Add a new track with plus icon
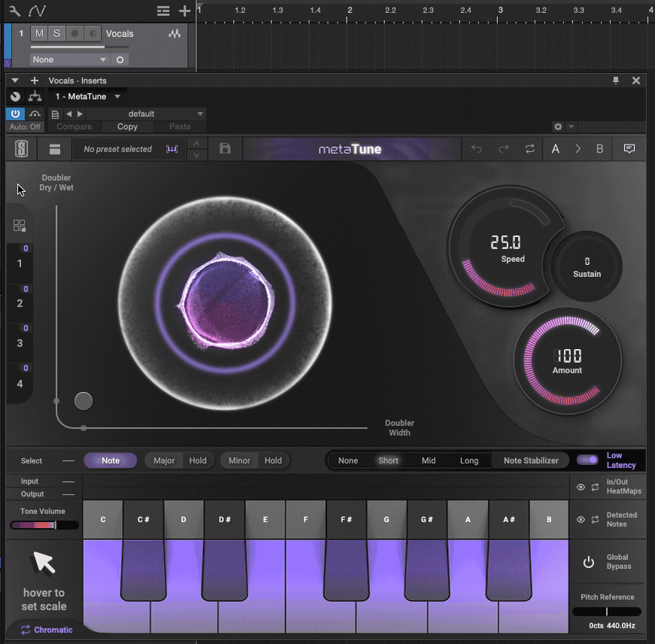Viewport: 655px width, 644px height. [x=185, y=11]
